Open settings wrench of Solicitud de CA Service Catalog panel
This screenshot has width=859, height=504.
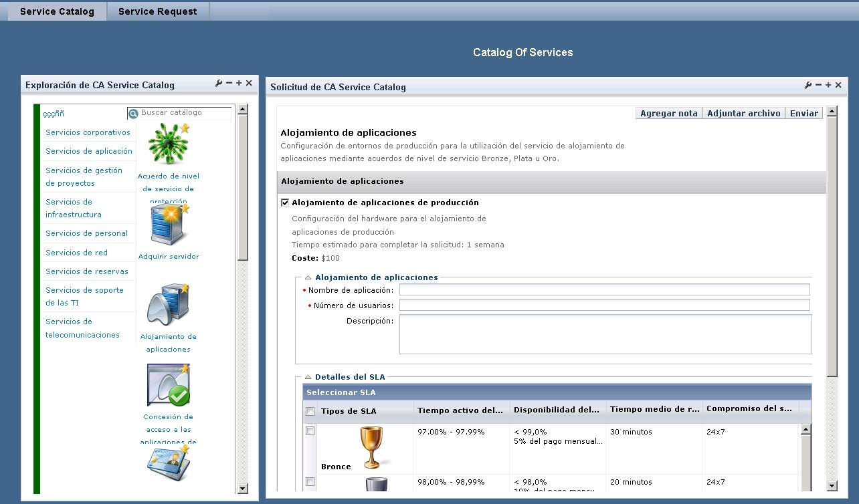[x=808, y=86]
